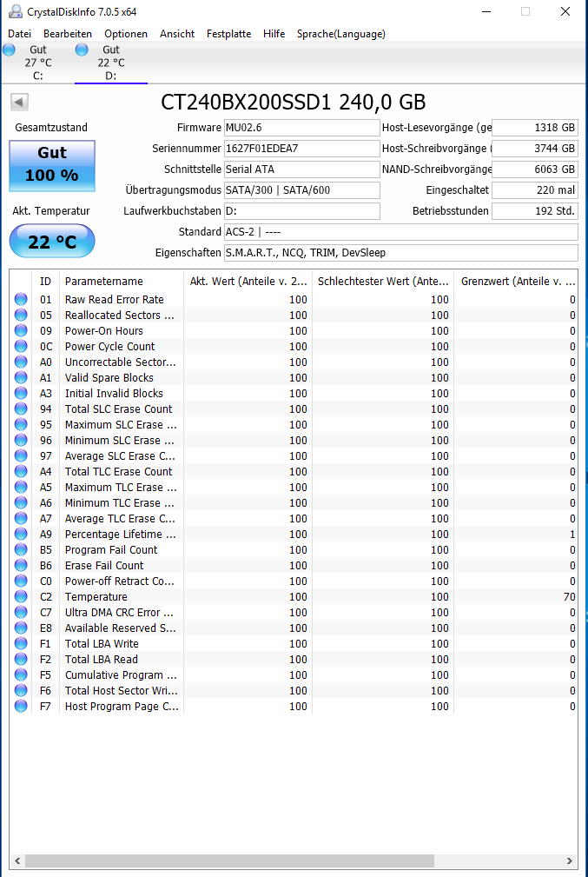Open the Datei menu
Viewport: 588px width, 877px height.
coord(20,34)
